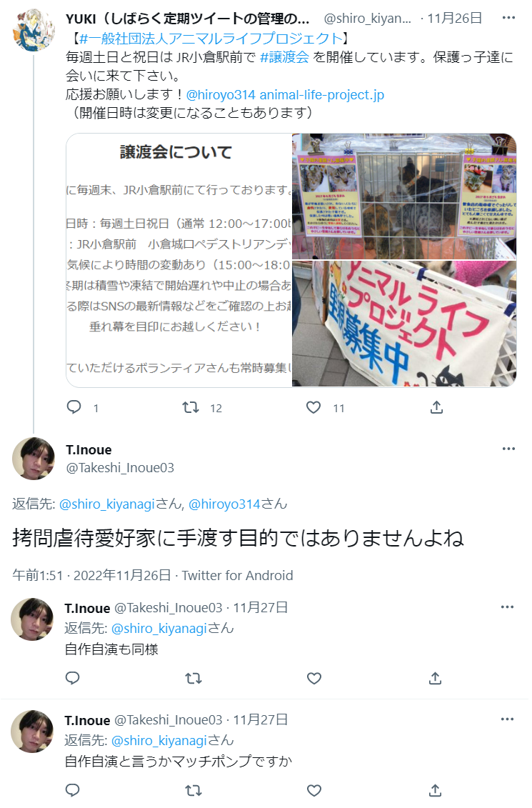Open the アニマルライフプロジェクト banner photo
This screenshot has width=532, height=808.
[x=404, y=324]
